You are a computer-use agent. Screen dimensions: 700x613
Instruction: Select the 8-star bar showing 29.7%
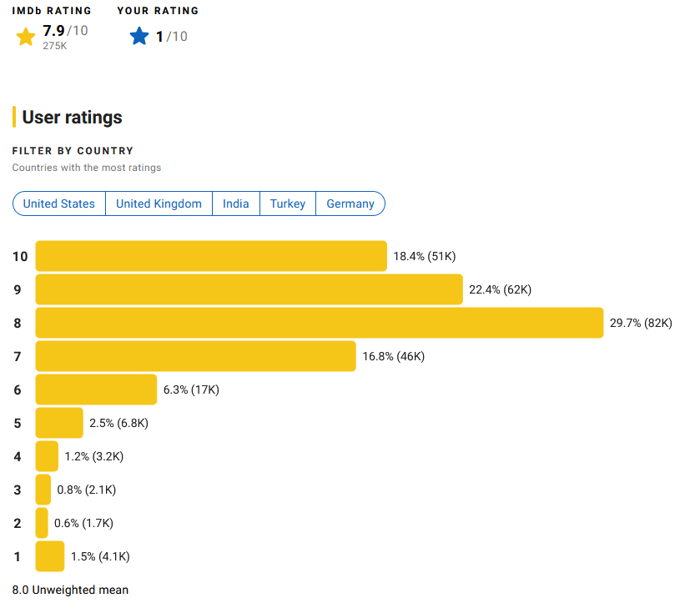point(320,323)
